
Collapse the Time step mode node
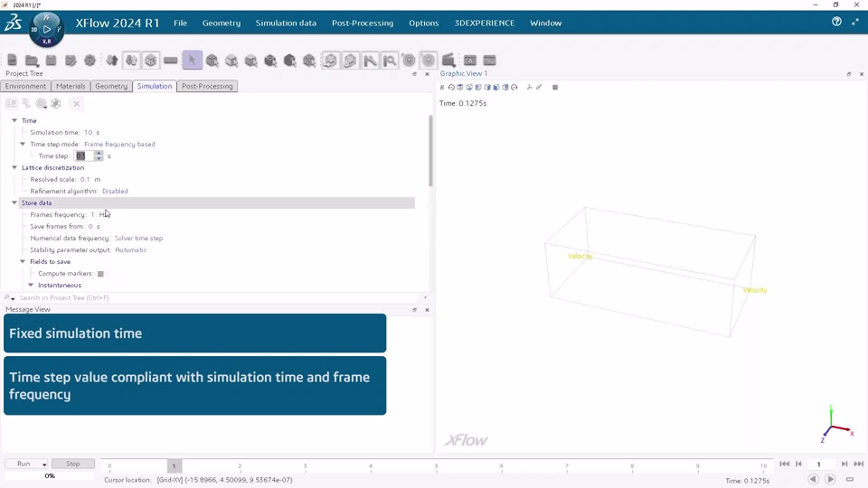point(23,145)
